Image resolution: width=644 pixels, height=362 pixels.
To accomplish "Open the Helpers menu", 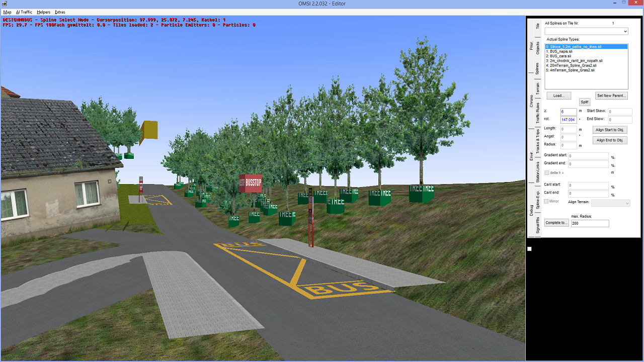I will [x=43, y=12].
